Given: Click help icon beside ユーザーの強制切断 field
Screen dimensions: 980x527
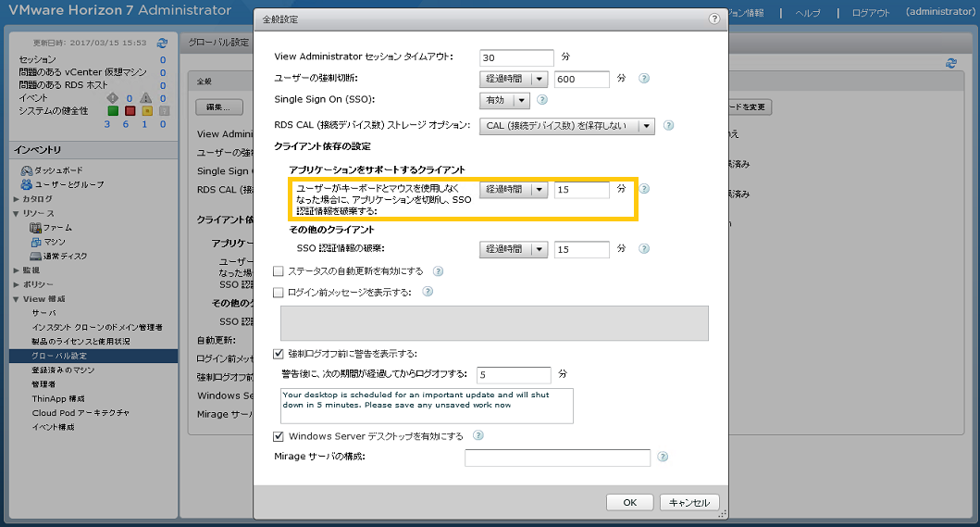Looking at the screenshot, I should coord(644,78).
